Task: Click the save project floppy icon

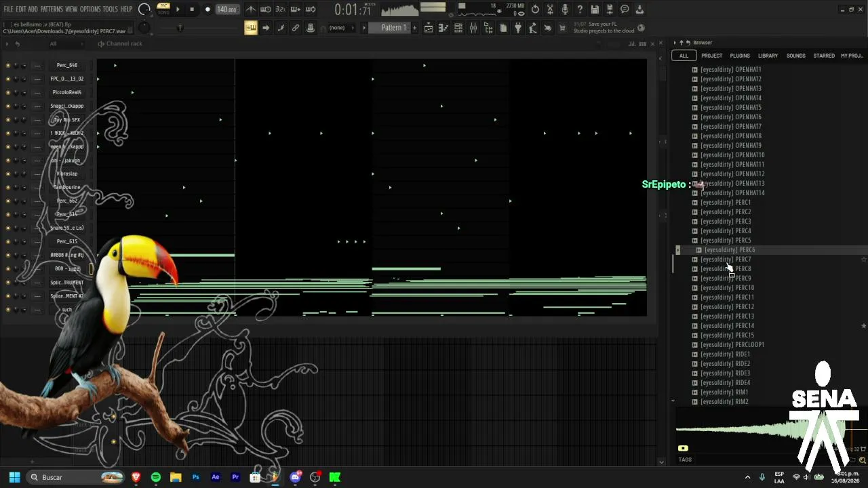Action: coord(595,9)
